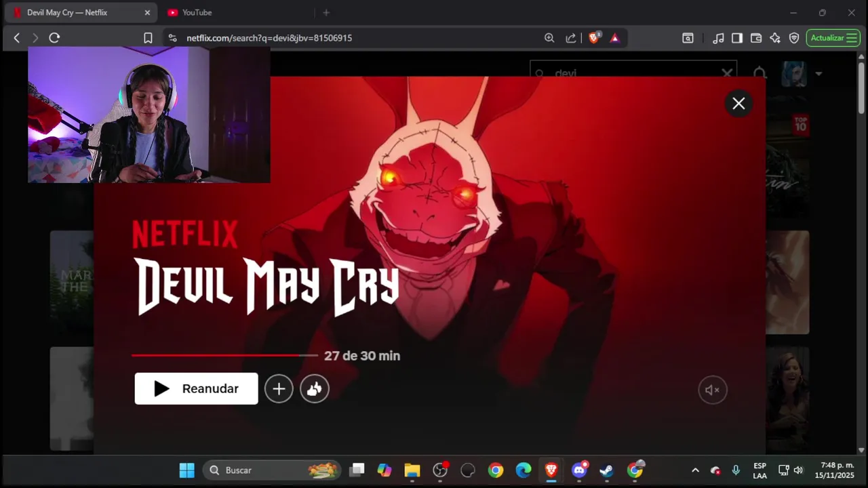This screenshot has width=868, height=488.
Task: Click the red episode progress bar
Action: tap(224, 355)
